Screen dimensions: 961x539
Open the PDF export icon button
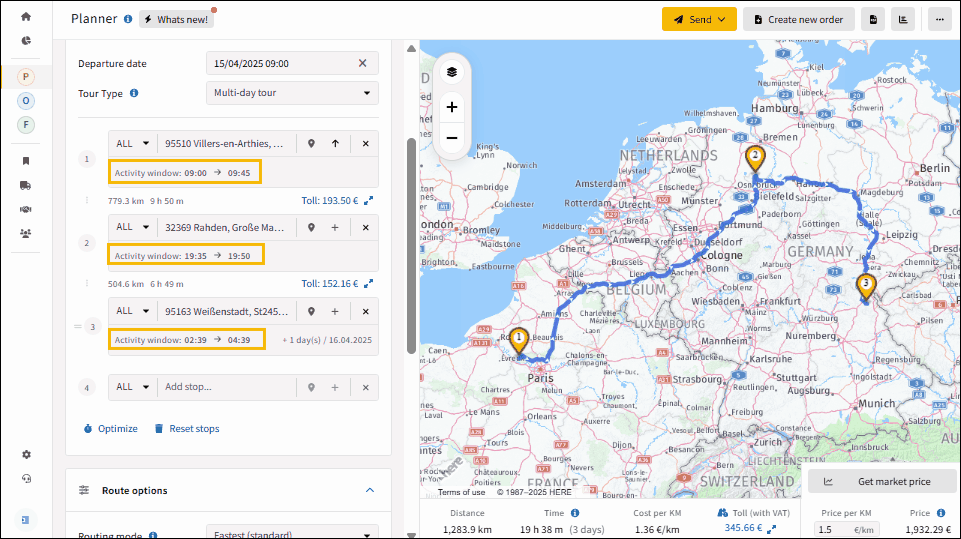pos(873,20)
